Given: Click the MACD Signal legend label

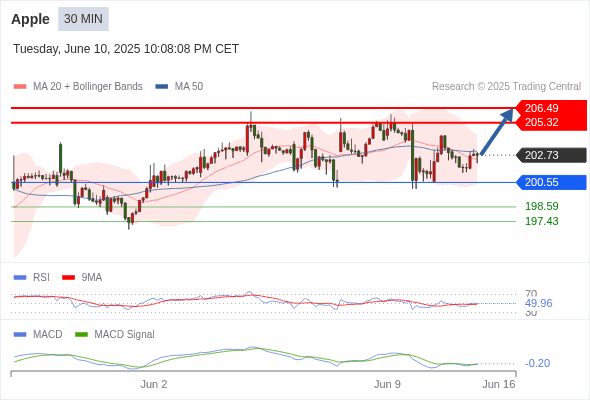Looking at the screenshot, I should pos(124,335).
